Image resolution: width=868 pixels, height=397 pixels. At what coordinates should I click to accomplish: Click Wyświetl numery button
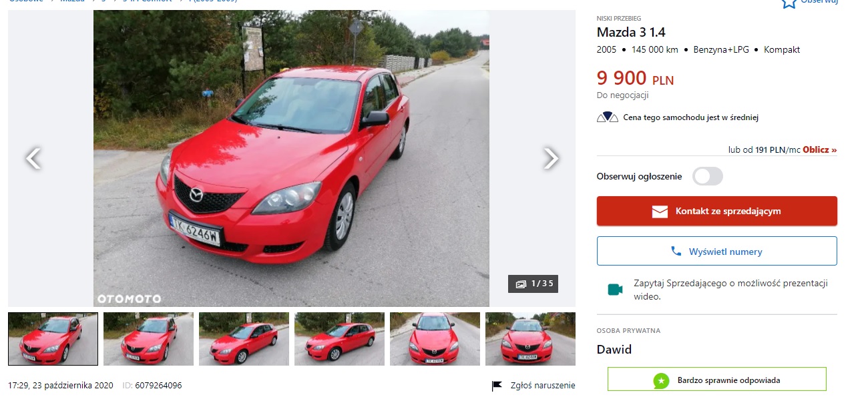(x=716, y=251)
